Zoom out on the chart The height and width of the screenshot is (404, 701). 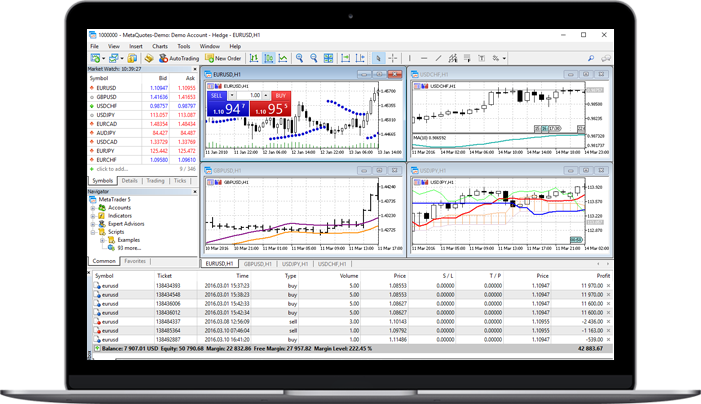pyautogui.click(x=313, y=58)
